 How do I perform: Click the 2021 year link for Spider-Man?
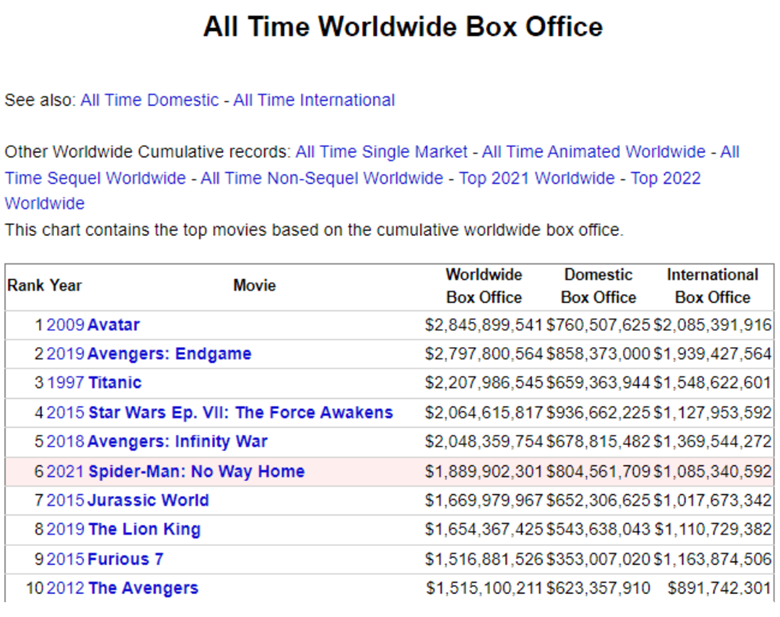pos(65,471)
